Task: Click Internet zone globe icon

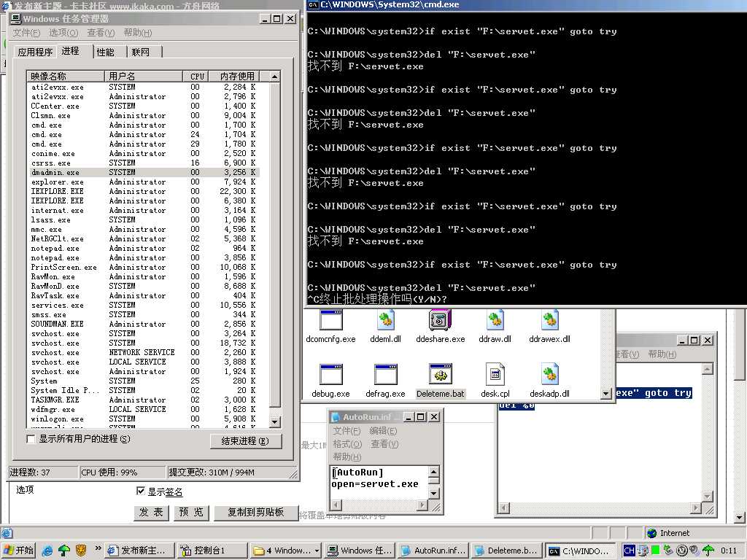Action: pyautogui.click(x=651, y=533)
